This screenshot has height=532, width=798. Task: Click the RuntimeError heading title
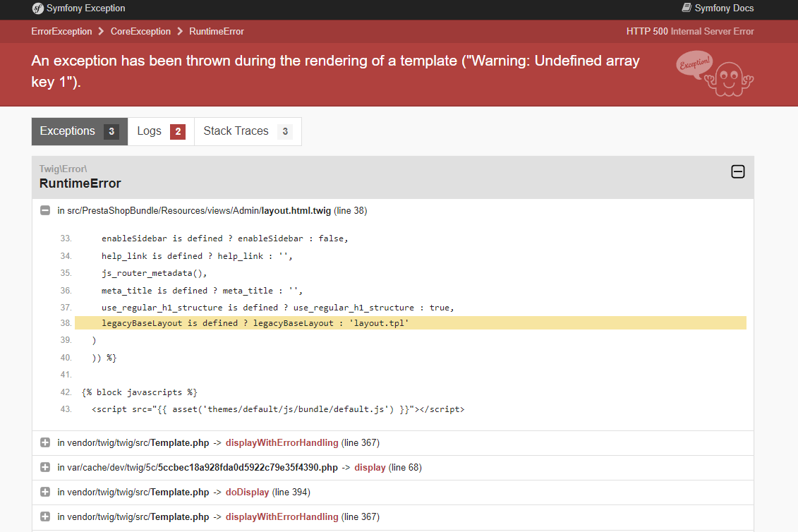point(80,183)
